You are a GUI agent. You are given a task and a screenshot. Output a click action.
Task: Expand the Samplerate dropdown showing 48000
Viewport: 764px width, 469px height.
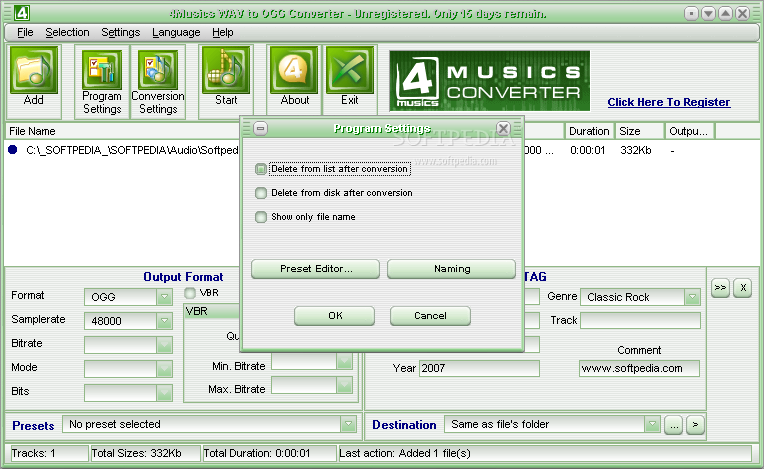[x=164, y=320]
